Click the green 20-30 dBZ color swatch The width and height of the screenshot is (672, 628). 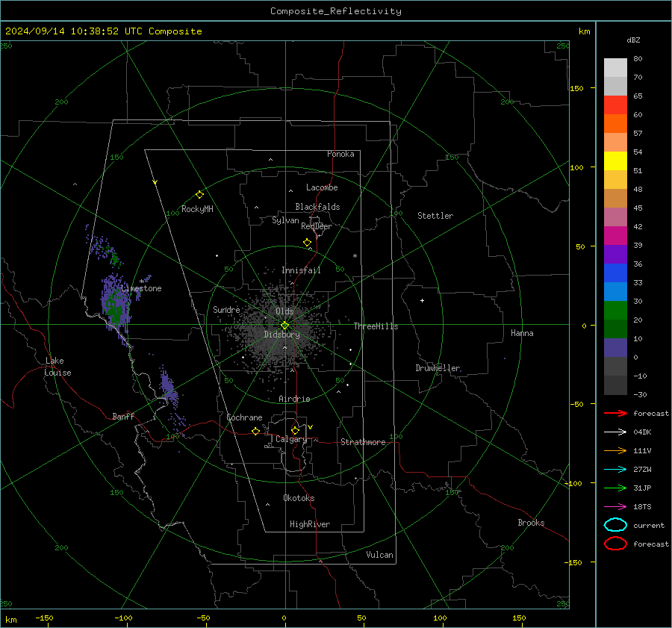click(x=615, y=311)
